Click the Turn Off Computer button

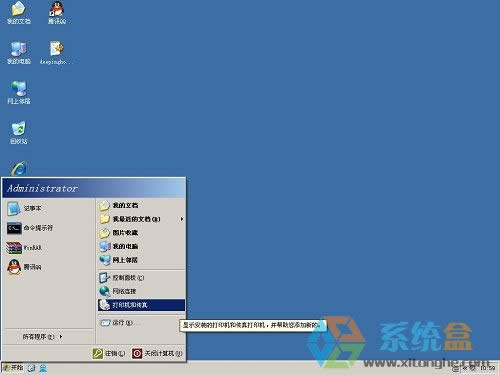[157, 353]
